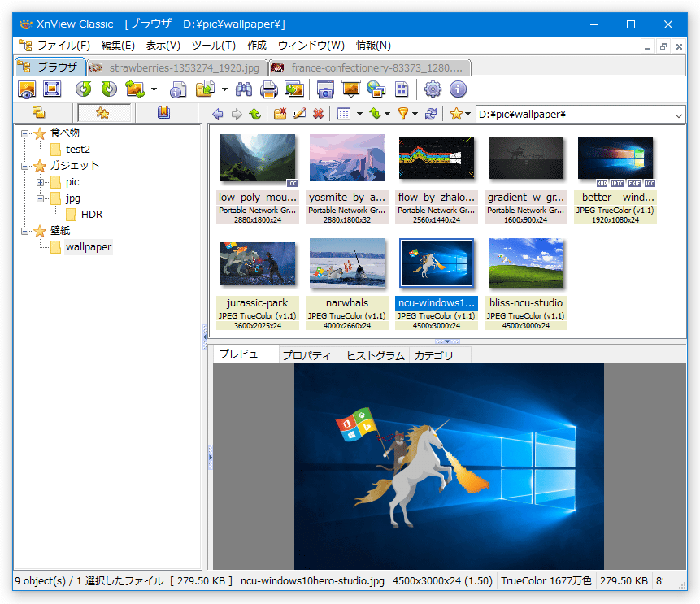Click the file properties document icon
Image resolution: width=700 pixels, height=604 pixels.
coord(178,89)
